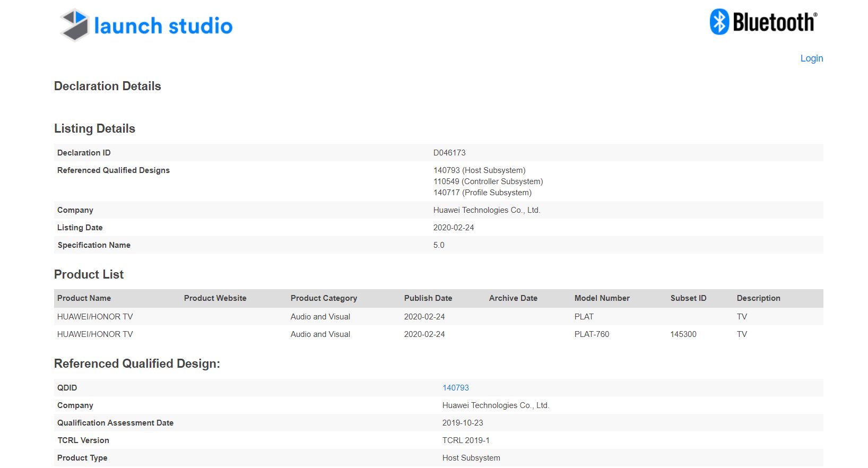The height and width of the screenshot is (468, 868).
Task: Click the launch studio logo
Action: (x=146, y=25)
